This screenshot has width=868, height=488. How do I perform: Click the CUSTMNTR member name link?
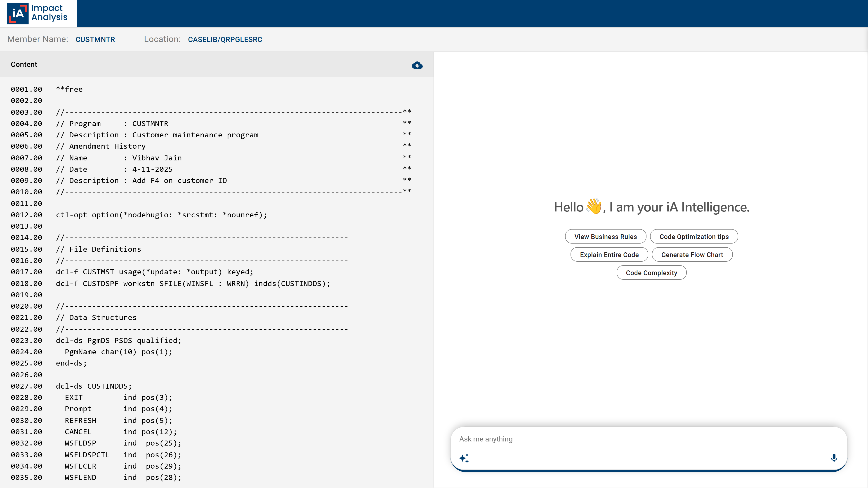click(x=95, y=39)
